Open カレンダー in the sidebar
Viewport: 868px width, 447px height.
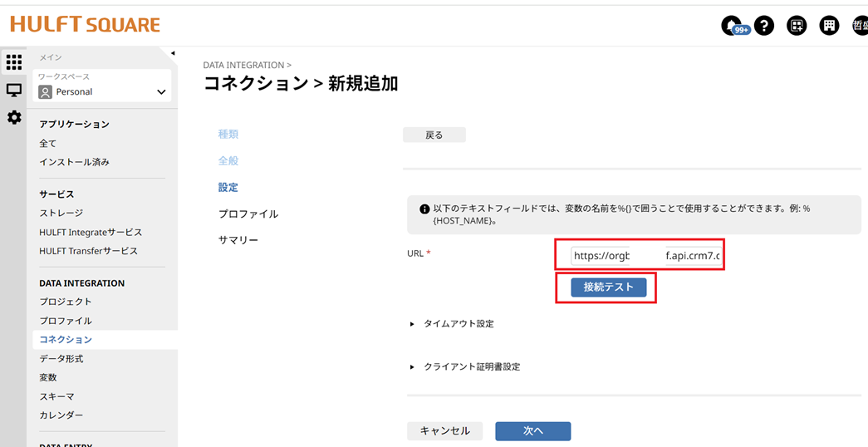point(61,415)
